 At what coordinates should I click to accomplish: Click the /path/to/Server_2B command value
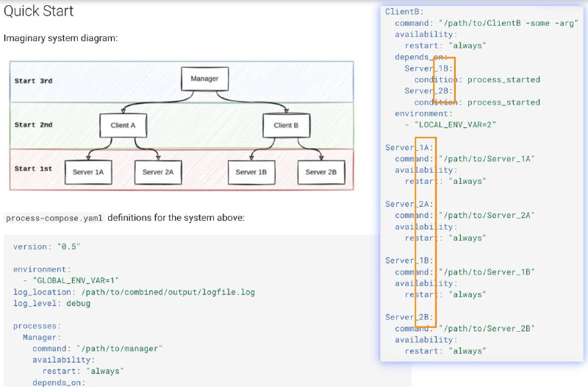[x=487, y=328]
